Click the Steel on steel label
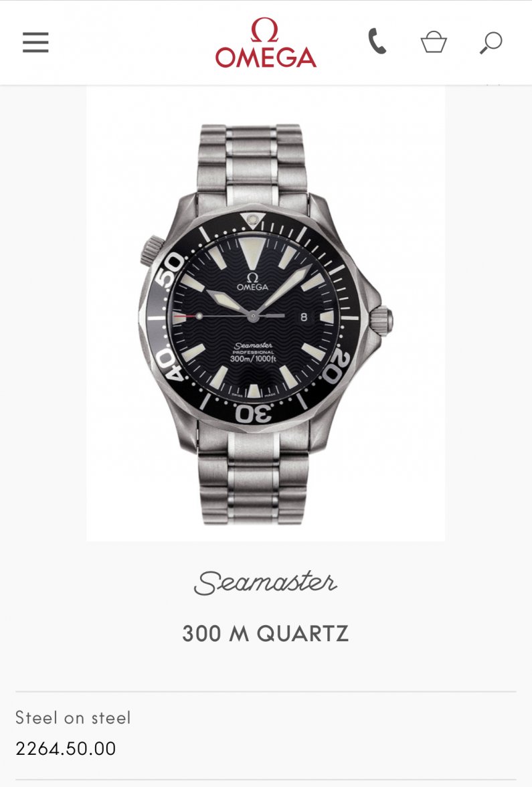This screenshot has width=532, height=787. pyautogui.click(x=74, y=717)
